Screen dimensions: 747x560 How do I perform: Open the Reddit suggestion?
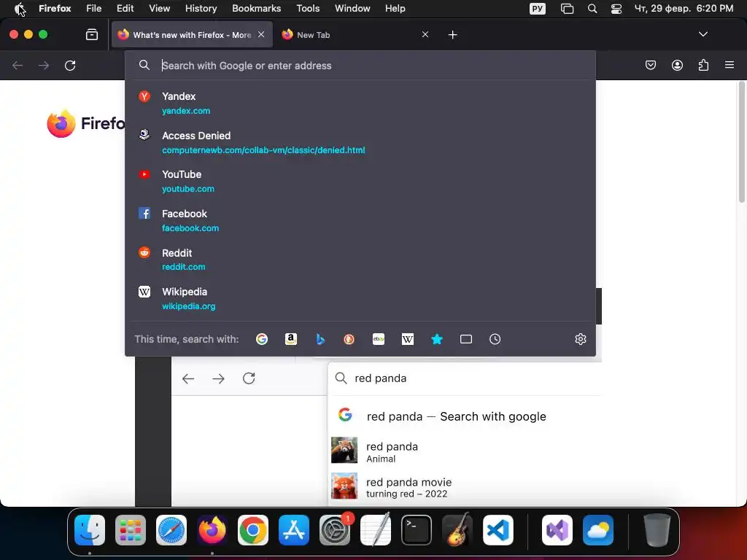[x=360, y=260]
